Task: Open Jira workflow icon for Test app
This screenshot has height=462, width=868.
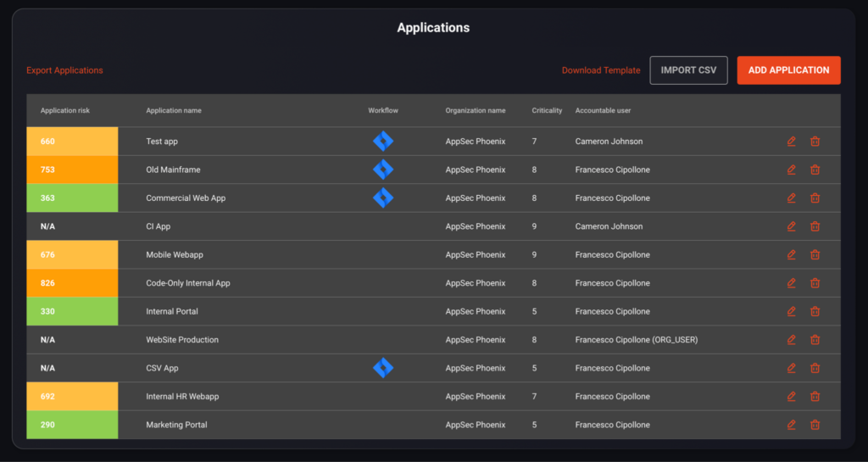Action: point(383,141)
